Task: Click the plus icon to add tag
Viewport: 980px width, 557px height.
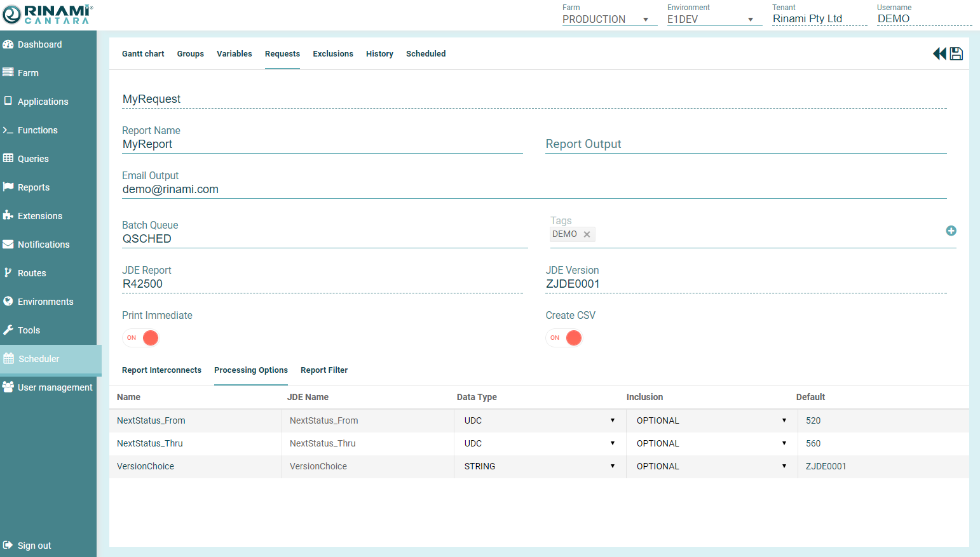Action: 951,231
